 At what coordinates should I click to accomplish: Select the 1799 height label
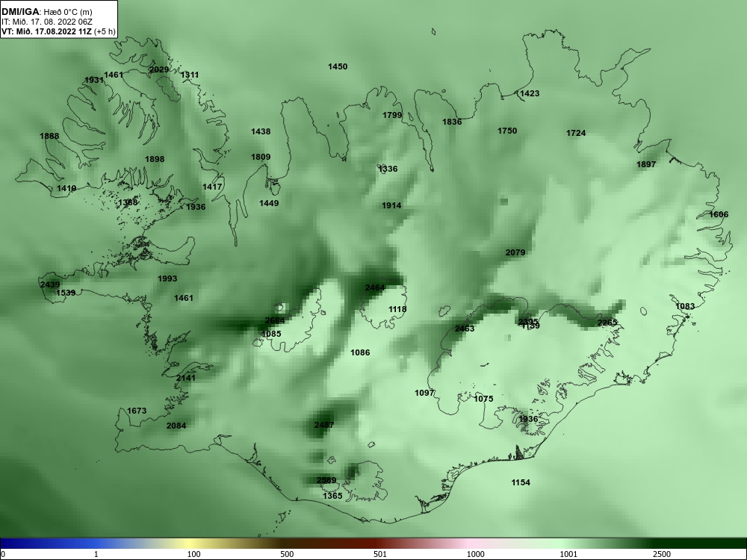393,115
